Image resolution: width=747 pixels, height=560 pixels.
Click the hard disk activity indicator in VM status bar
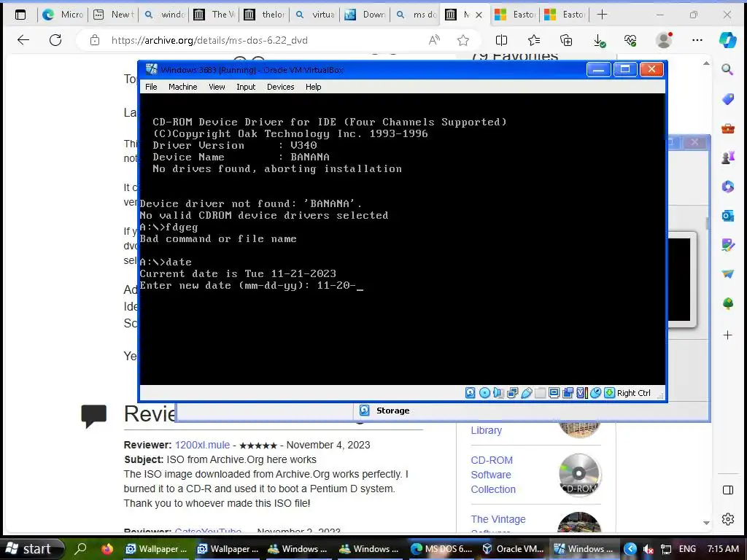coord(471,393)
